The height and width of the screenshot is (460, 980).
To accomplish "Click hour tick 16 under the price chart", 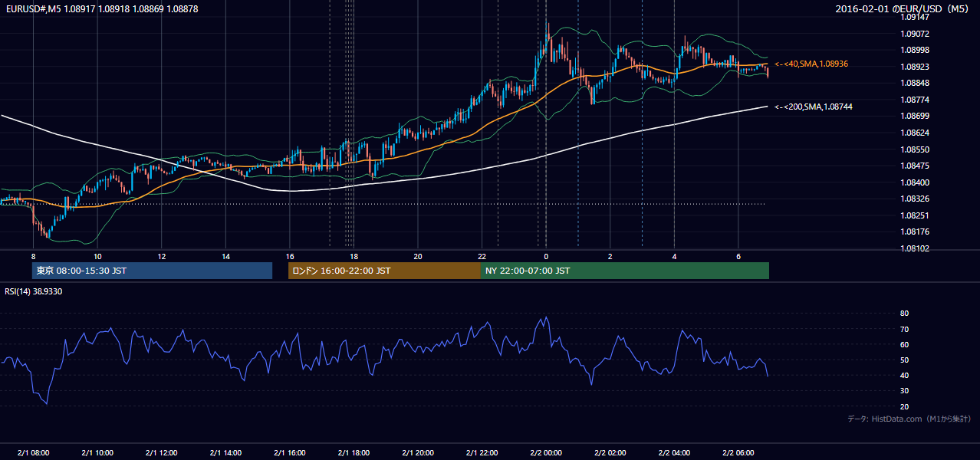I will click(290, 256).
